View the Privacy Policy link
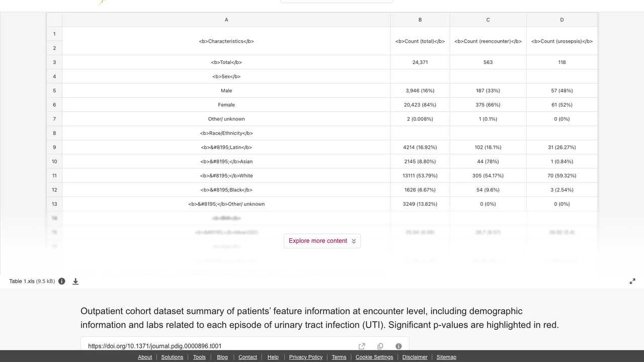The height and width of the screenshot is (362, 644). point(306,357)
